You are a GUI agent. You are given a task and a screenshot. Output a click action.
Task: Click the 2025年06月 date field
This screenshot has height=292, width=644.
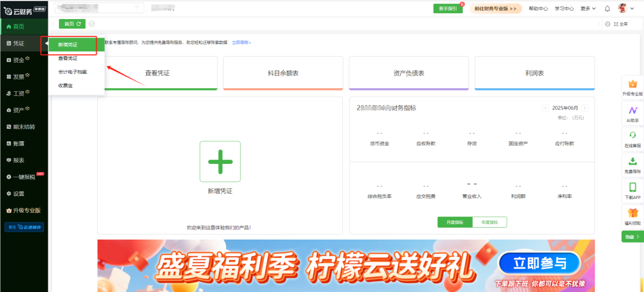point(565,108)
